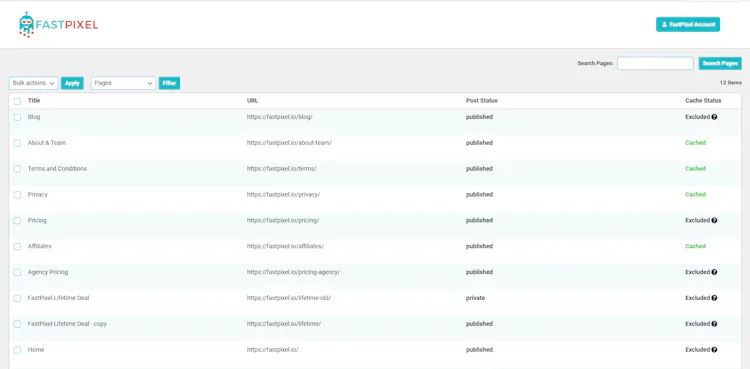Screen dimensions: 750x369
Task: Click the Affiliates page title
Action: click(40, 246)
